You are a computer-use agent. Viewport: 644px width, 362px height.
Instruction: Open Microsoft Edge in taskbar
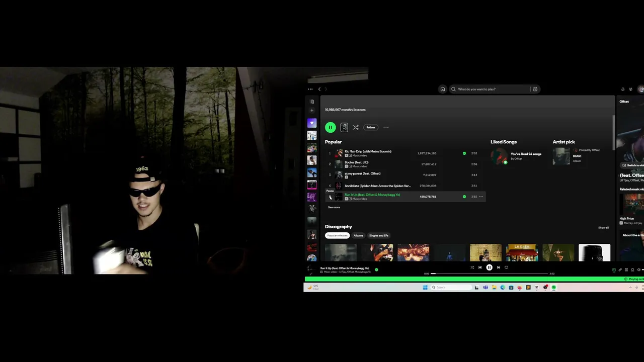click(x=503, y=288)
